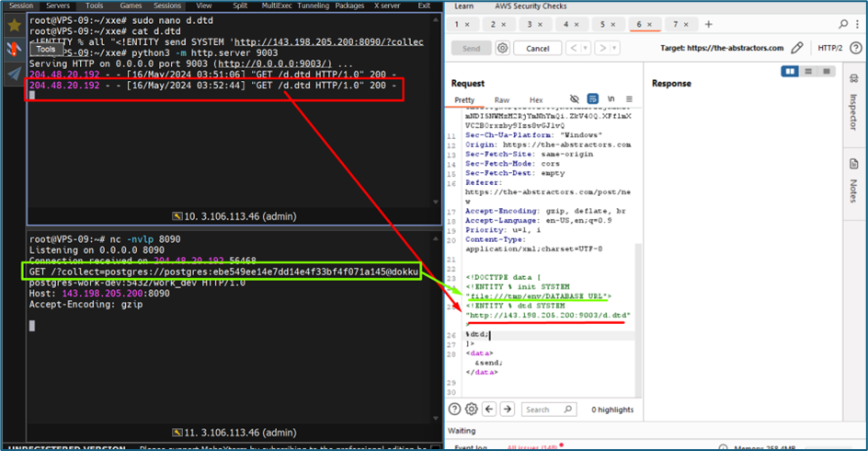Click the lower terminal scrollbar down arrow
This screenshot has height=451, width=868.
tap(436, 419)
